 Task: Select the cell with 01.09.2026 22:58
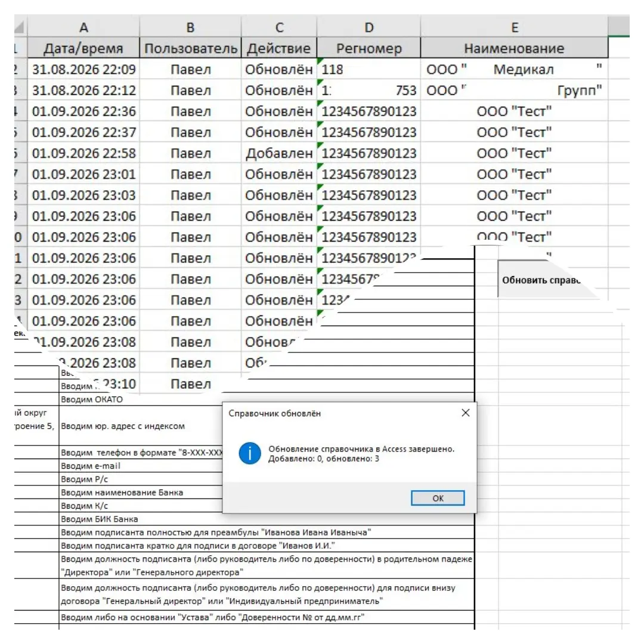(x=84, y=153)
